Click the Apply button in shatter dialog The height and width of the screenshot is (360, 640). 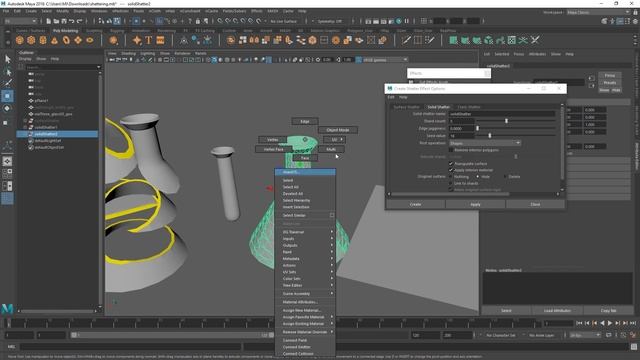(475, 204)
